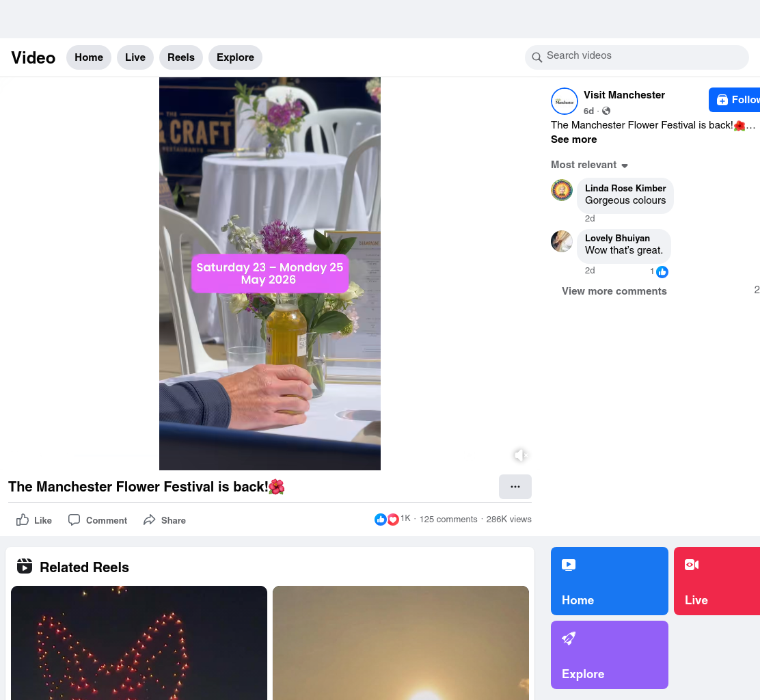Image resolution: width=760 pixels, height=700 pixels.
Task: Click Lovely Bhuiyan's 2d comment timestamp
Action: click(x=590, y=271)
